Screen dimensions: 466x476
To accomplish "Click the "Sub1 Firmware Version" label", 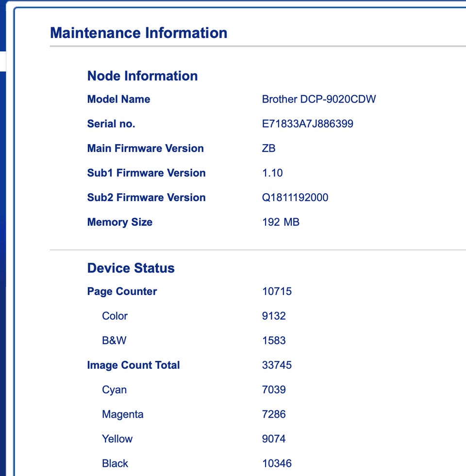I will pos(146,173).
